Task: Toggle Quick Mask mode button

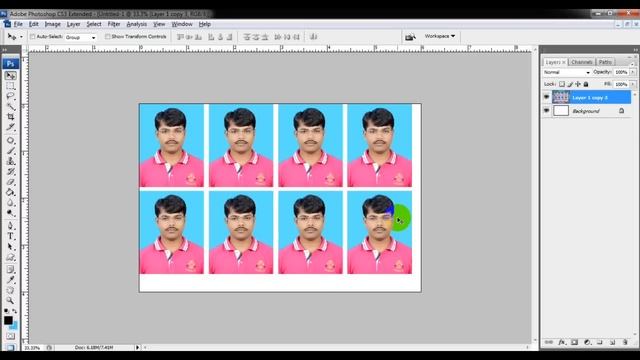Action: point(10,336)
